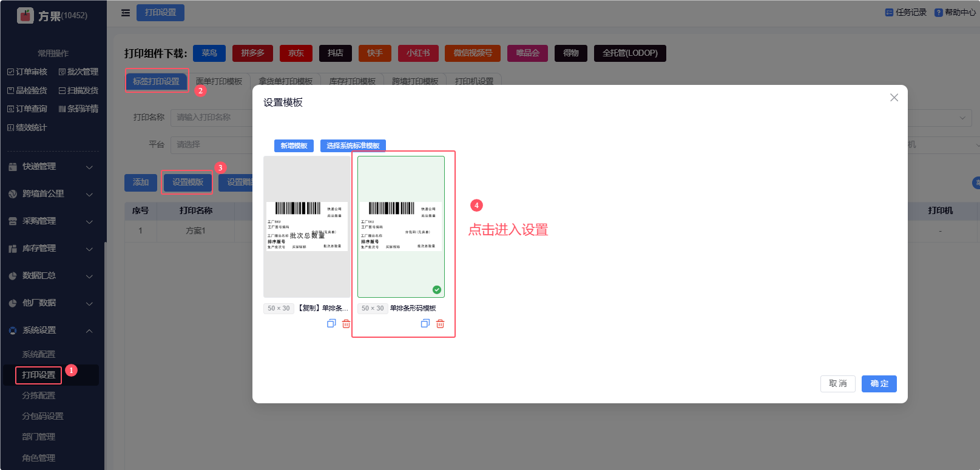980x470 pixels.
Task: Download the 快手 print component
Action: pos(375,53)
